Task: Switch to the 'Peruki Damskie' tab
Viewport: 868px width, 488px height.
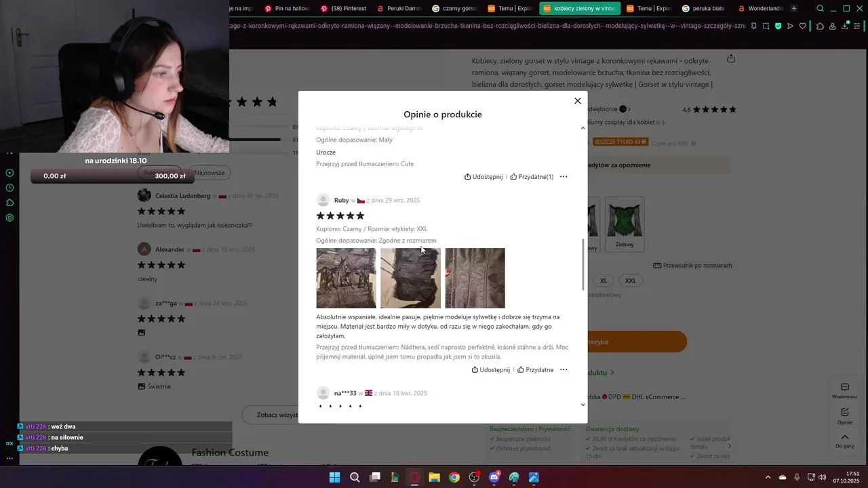Action: pos(399,9)
